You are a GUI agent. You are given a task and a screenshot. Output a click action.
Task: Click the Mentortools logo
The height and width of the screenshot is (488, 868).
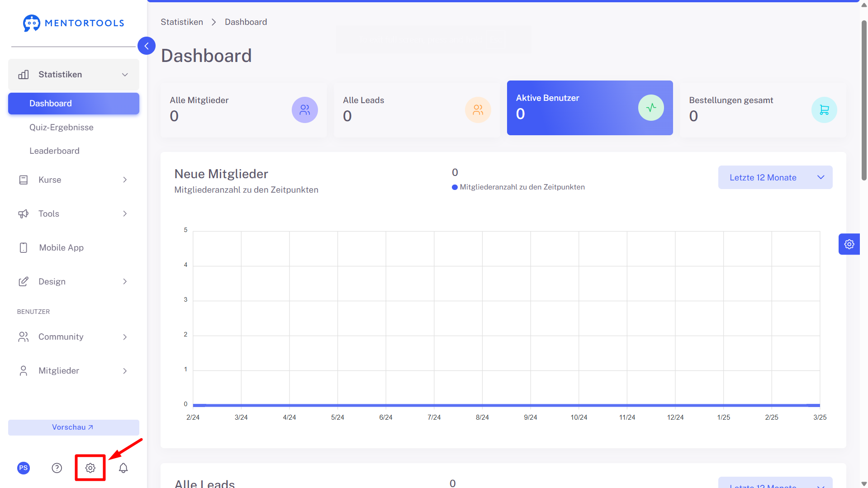click(x=73, y=23)
